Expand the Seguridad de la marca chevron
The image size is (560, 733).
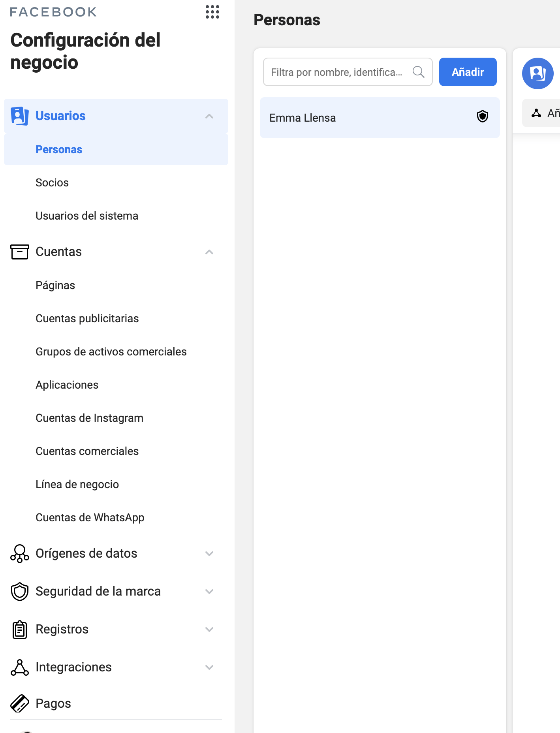209,591
